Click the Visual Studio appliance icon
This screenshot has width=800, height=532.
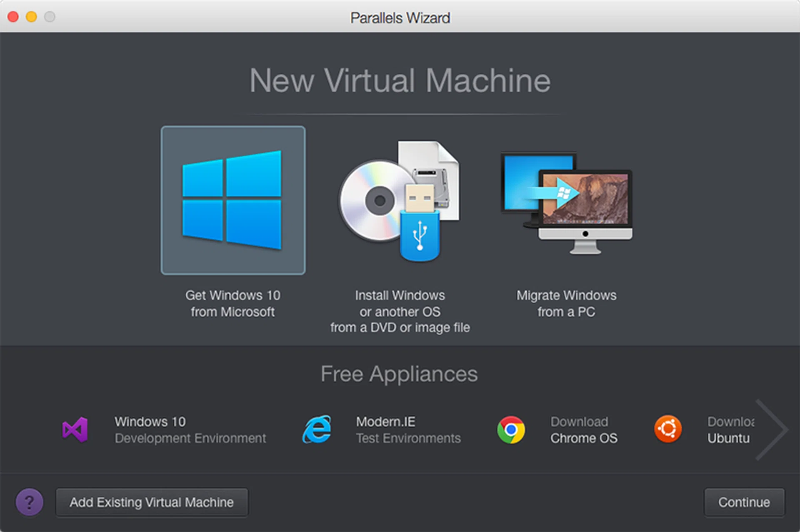pyautogui.click(x=75, y=430)
